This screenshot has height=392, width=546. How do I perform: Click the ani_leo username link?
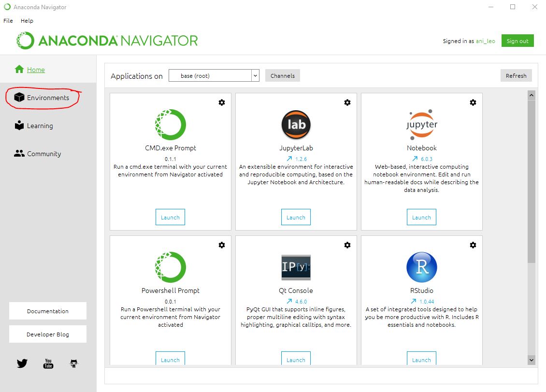(x=486, y=41)
